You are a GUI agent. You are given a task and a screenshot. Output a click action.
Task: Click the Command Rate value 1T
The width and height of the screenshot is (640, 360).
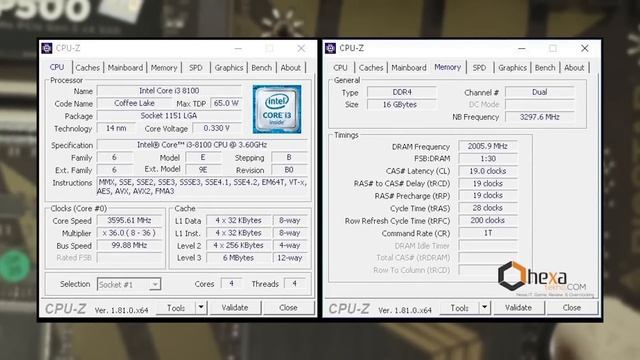click(x=488, y=233)
